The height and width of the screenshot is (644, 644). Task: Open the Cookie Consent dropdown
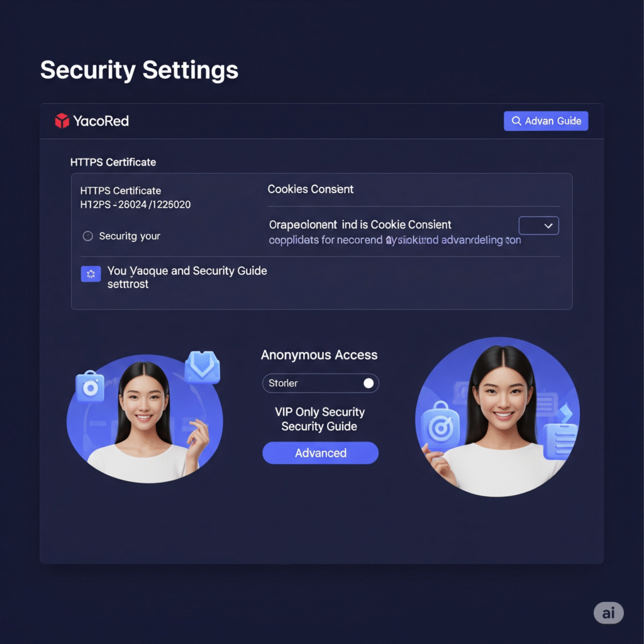(538, 226)
